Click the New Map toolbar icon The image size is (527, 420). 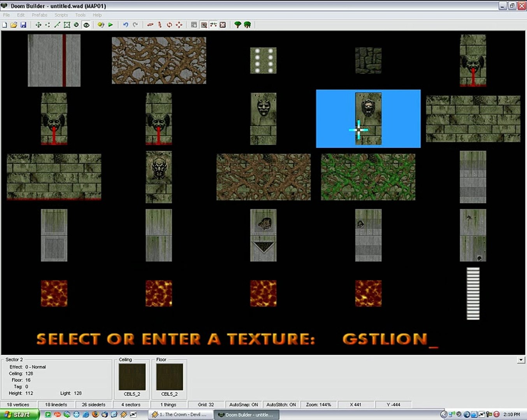pos(5,25)
